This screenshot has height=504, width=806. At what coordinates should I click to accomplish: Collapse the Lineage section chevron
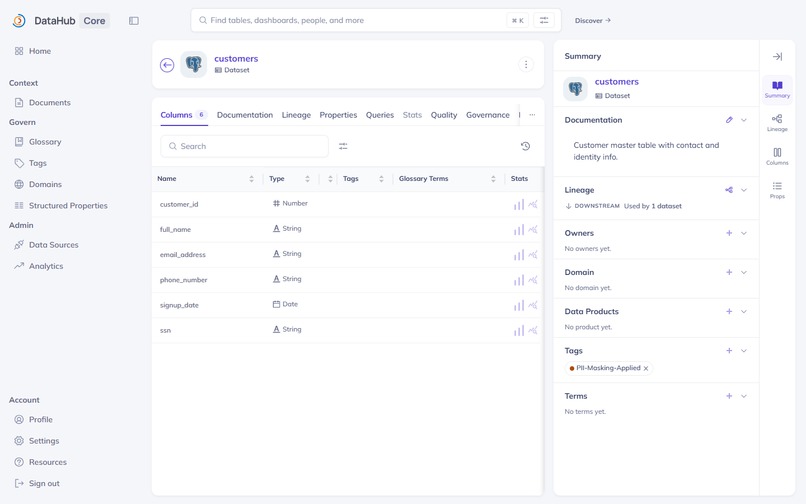[x=744, y=190]
